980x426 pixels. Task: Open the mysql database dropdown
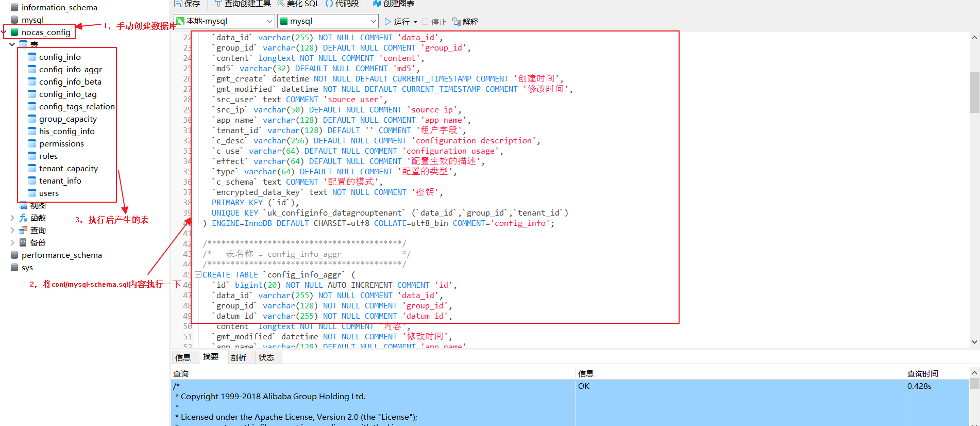tap(373, 21)
